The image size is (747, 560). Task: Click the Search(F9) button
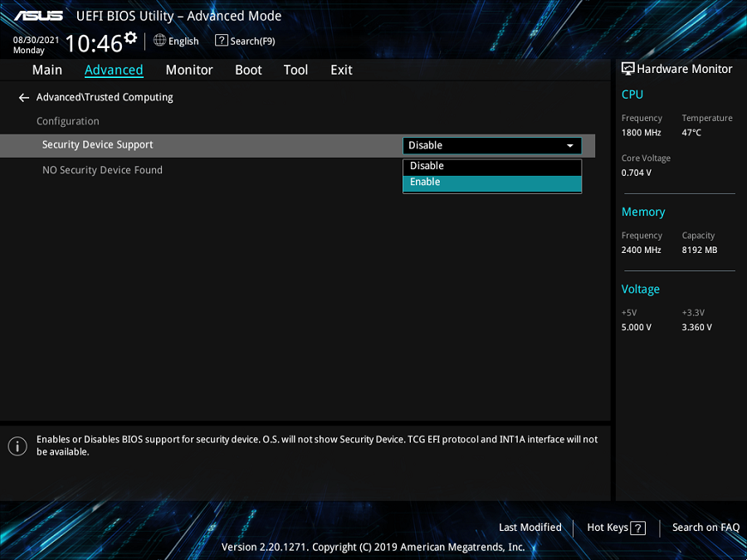click(245, 41)
